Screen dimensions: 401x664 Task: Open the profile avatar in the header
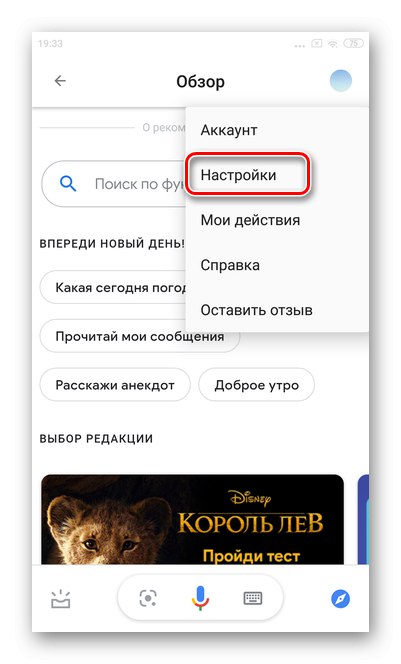[341, 80]
